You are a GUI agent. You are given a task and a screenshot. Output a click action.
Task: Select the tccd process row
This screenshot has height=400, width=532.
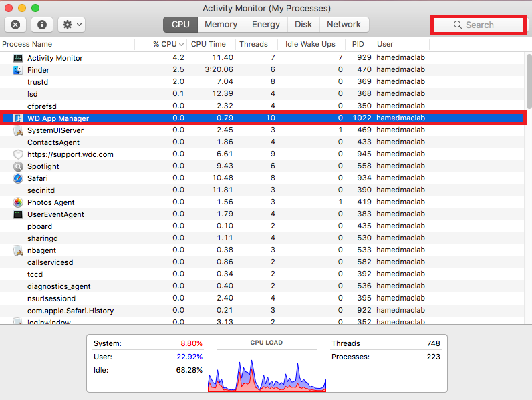click(262, 274)
